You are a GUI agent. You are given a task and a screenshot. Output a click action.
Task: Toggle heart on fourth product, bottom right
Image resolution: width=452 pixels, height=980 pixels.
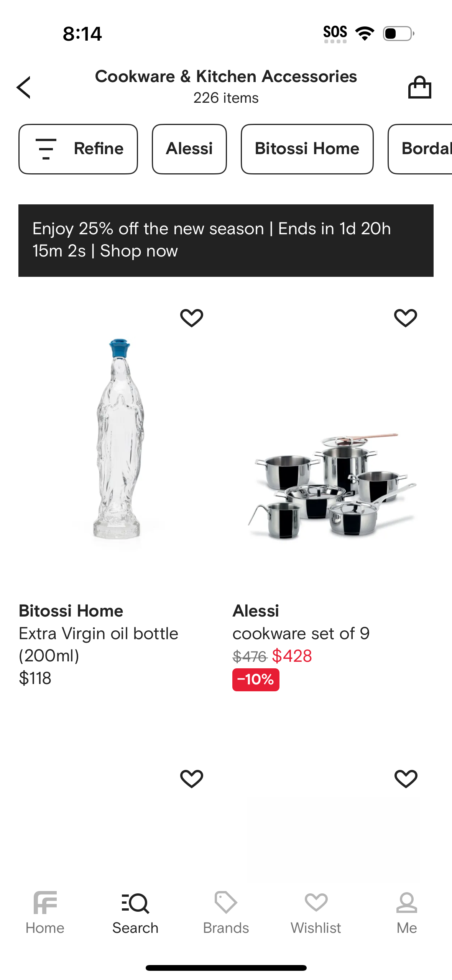tap(406, 779)
